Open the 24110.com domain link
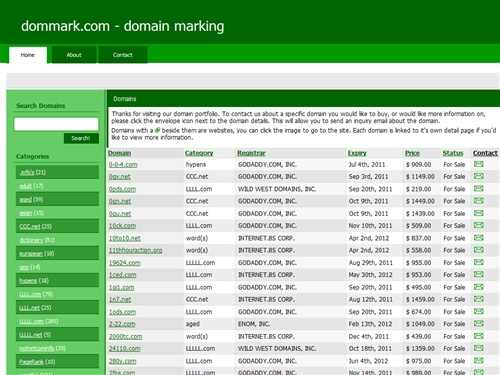Image resolution: width=500 pixels, height=375 pixels. point(125,349)
